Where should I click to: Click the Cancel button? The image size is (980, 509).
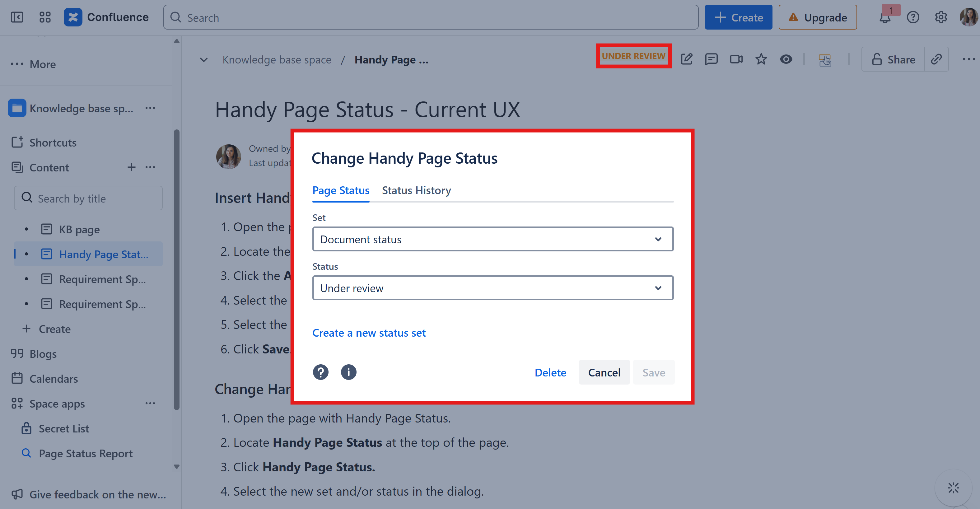604,372
